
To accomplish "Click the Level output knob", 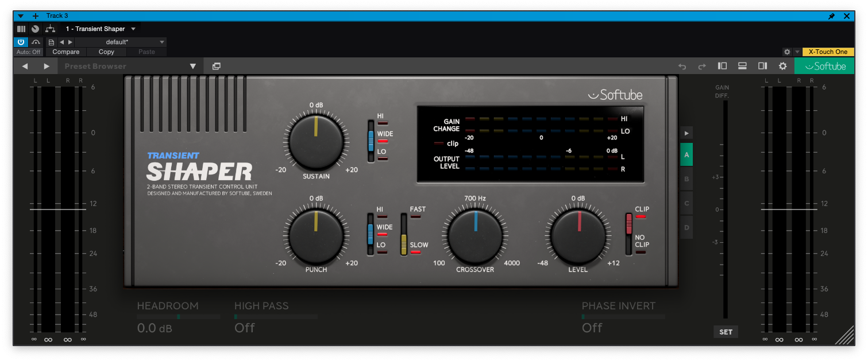I will pos(578,235).
